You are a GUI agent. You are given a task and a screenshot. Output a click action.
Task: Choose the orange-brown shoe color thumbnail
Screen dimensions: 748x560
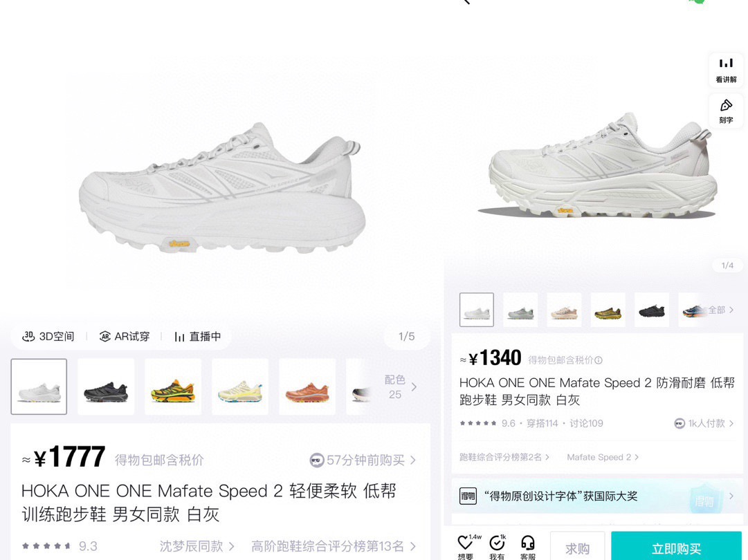pos(307,387)
